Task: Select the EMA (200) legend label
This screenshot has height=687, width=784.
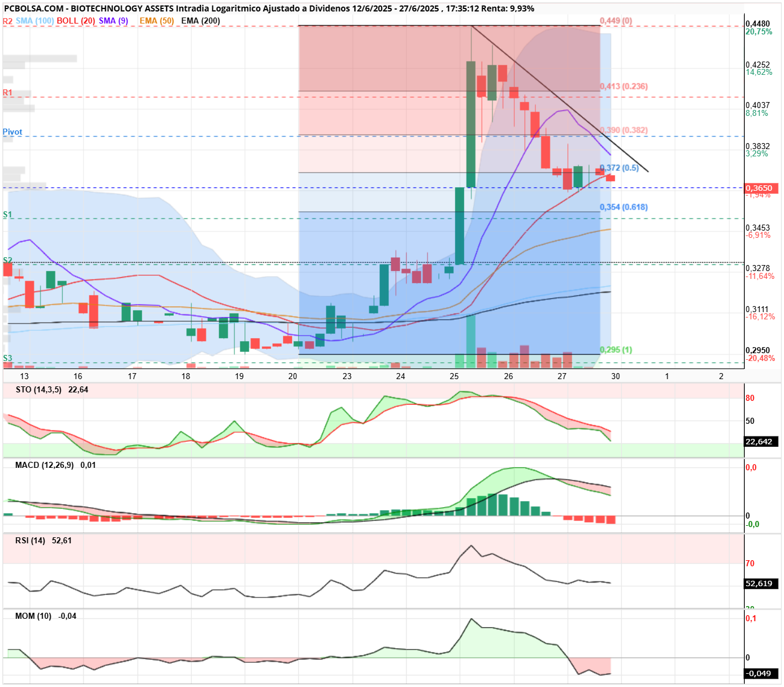Action: [x=200, y=21]
